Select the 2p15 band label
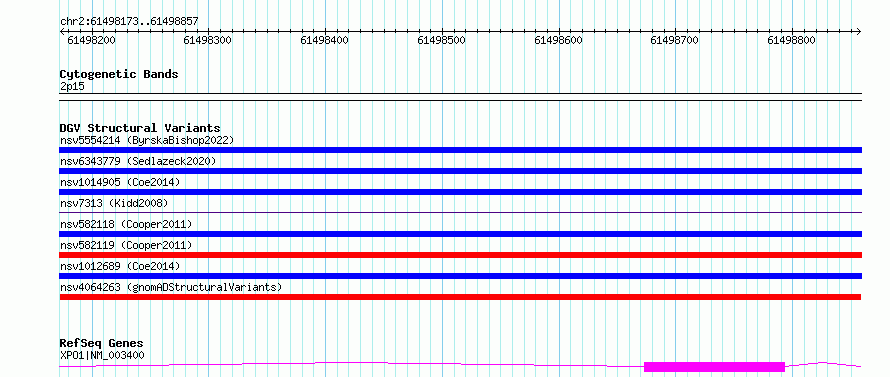The width and height of the screenshot is (890, 377). click(x=72, y=87)
